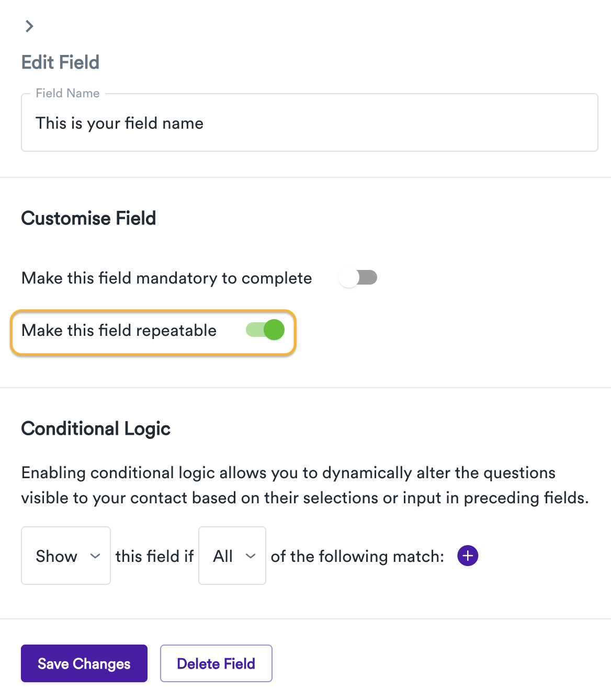Viewport: 611px width, 700px height.
Task: Disable the "Make this field repeatable" toggle
Action: [x=265, y=330]
